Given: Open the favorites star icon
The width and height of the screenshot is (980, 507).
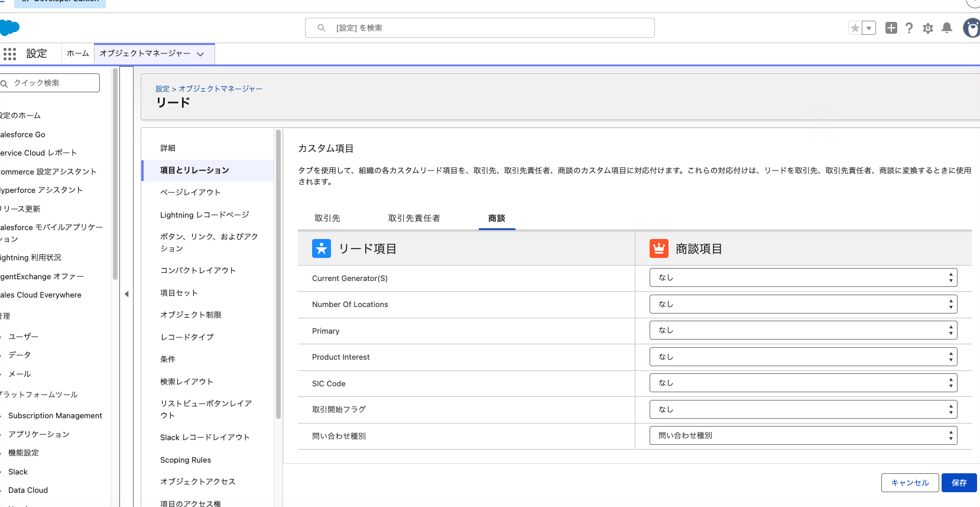Looking at the screenshot, I should coord(855,28).
